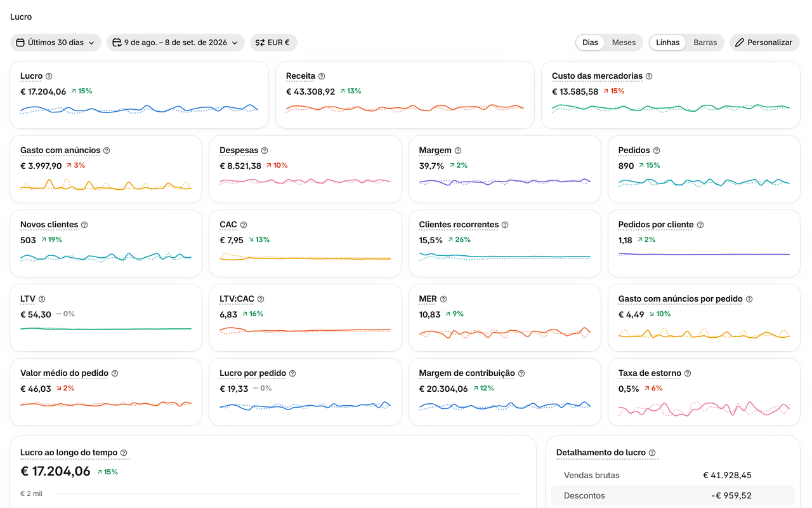Viewport: 812px width, 508px height.
Task: Click help icon beside Clientes recorrentes
Action: coord(505,225)
